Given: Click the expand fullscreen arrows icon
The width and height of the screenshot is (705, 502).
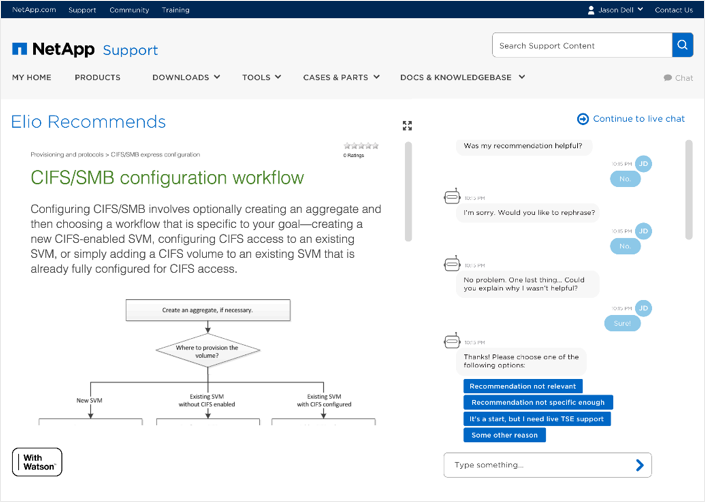Looking at the screenshot, I should click(407, 125).
